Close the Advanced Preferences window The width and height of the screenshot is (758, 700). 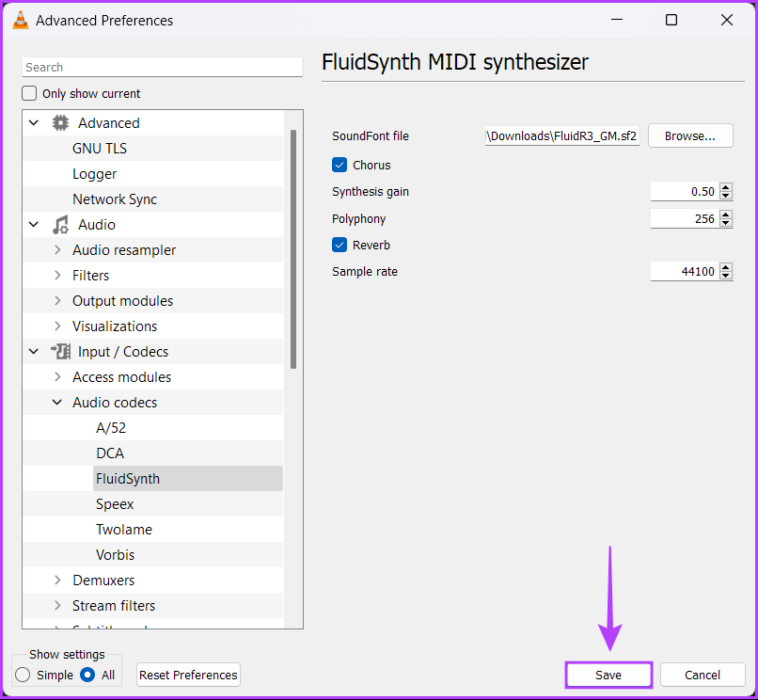pos(727,20)
